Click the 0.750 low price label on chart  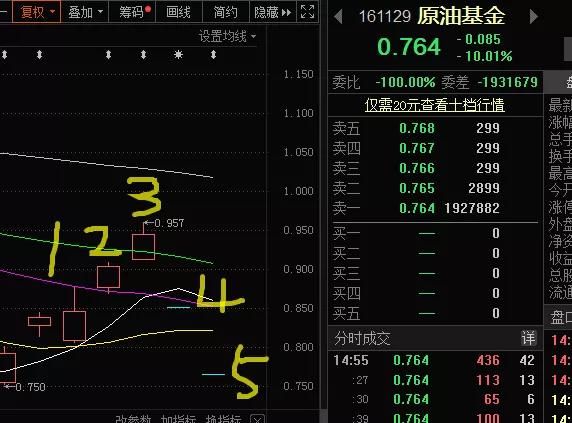(x=31, y=387)
